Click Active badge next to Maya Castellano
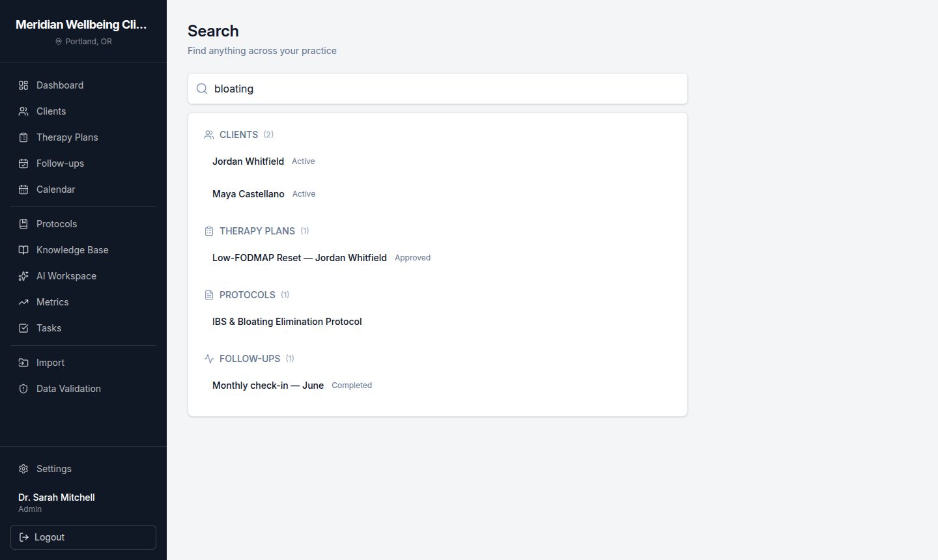The width and height of the screenshot is (938, 560). click(x=304, y=194)
